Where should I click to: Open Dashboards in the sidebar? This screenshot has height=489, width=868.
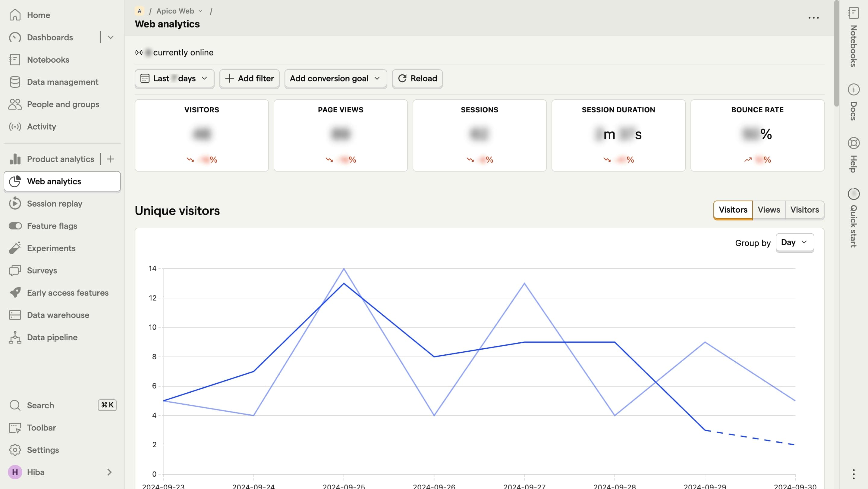click(50, 37)
